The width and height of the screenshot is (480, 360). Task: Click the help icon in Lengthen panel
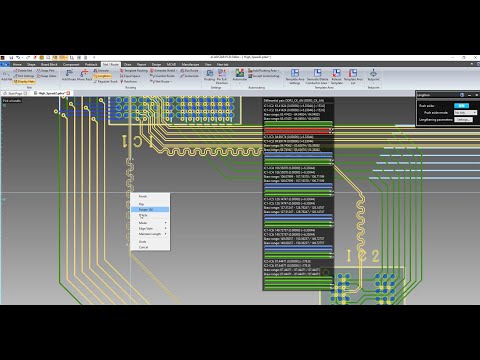(x=462, y=95)
